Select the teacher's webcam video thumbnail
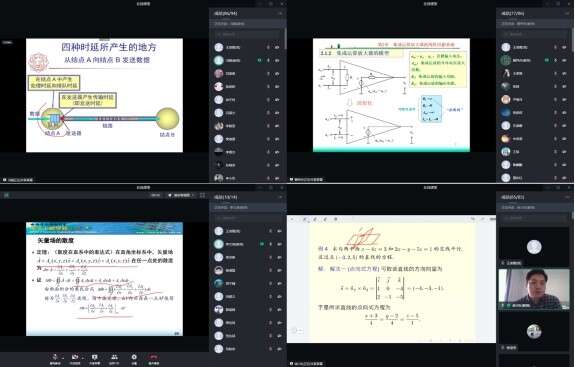 point(534,289)
